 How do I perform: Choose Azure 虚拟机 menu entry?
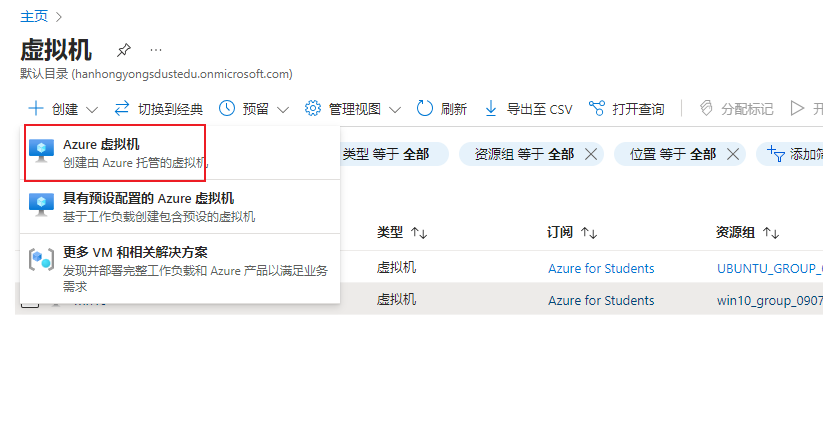point(180,153)
